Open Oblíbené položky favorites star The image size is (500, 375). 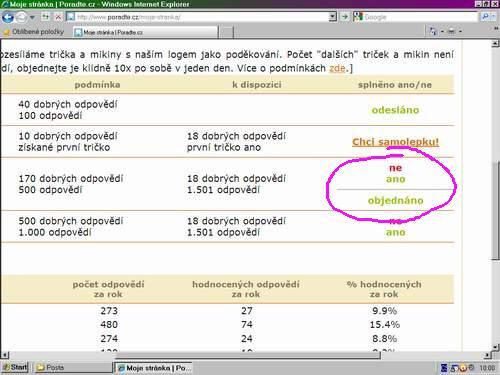(x=6, y=32)
